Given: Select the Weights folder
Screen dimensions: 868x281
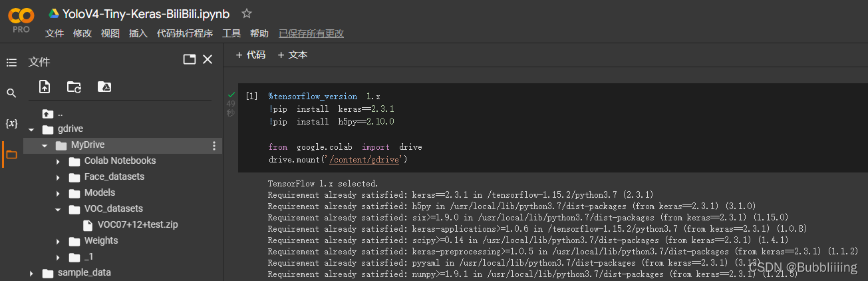Looking at the screenshot, I should (101, 241).
